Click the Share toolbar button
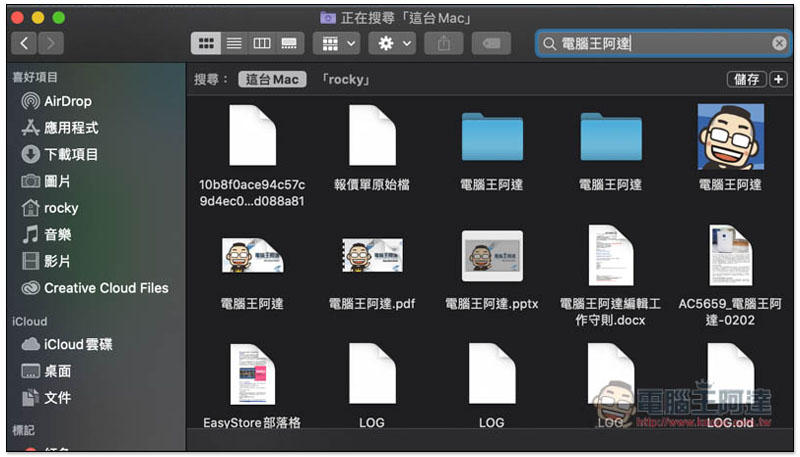The image size is (800, 457). 444,43
